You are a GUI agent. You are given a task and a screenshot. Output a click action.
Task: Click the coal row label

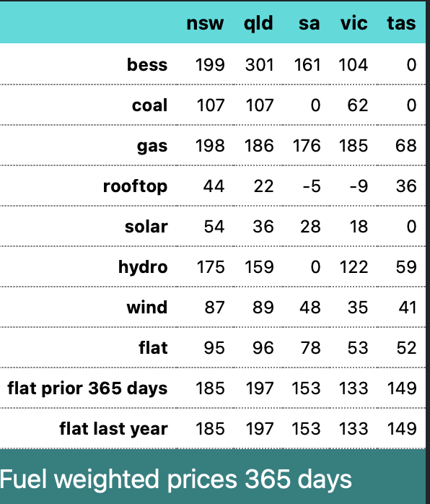[149, 105]
